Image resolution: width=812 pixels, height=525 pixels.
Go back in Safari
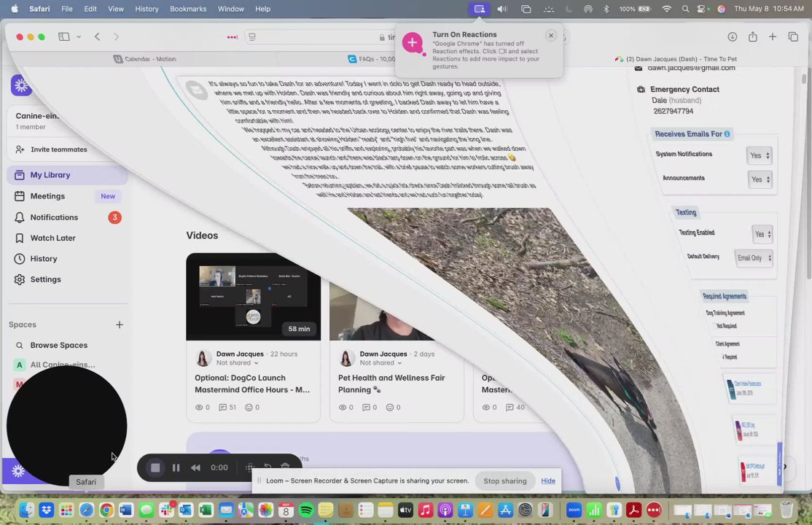click(x=97, y=36)
